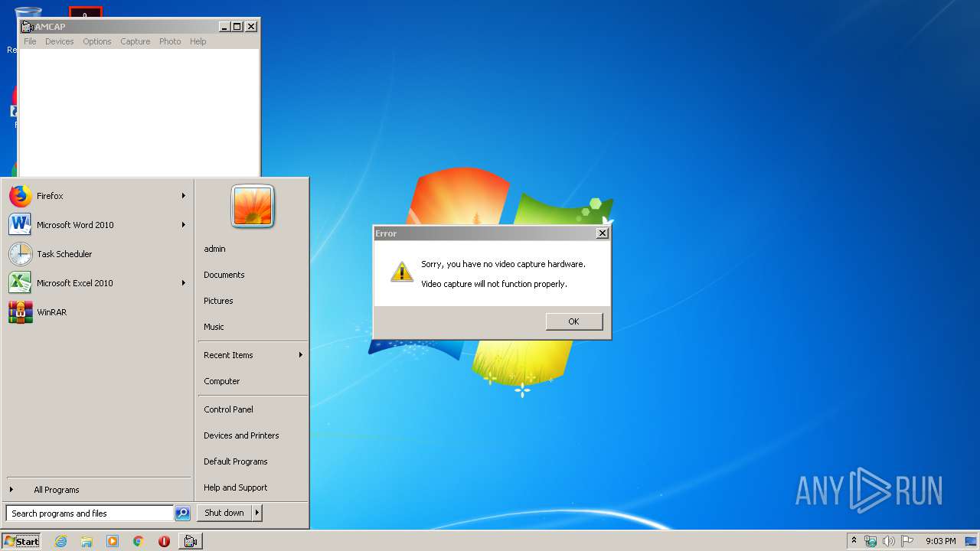Open WinRAR from Start menu
This screenshot has width=980, height=551.
[97, 312]
